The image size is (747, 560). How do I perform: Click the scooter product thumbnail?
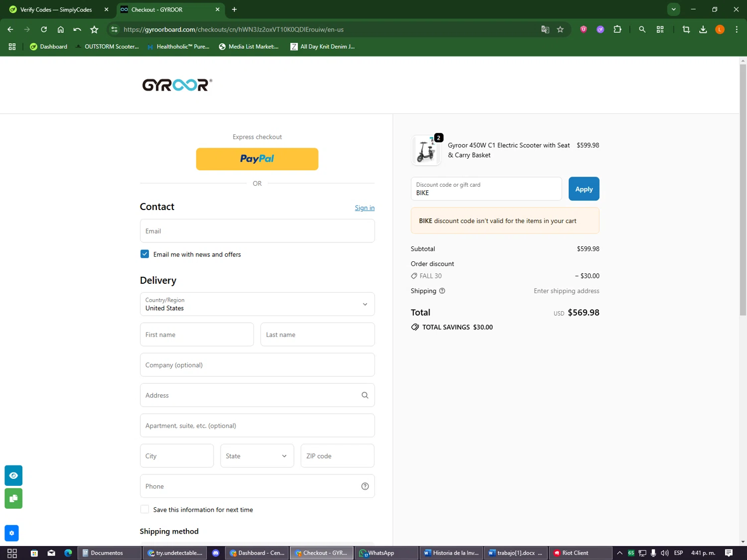tap(426, 150)
